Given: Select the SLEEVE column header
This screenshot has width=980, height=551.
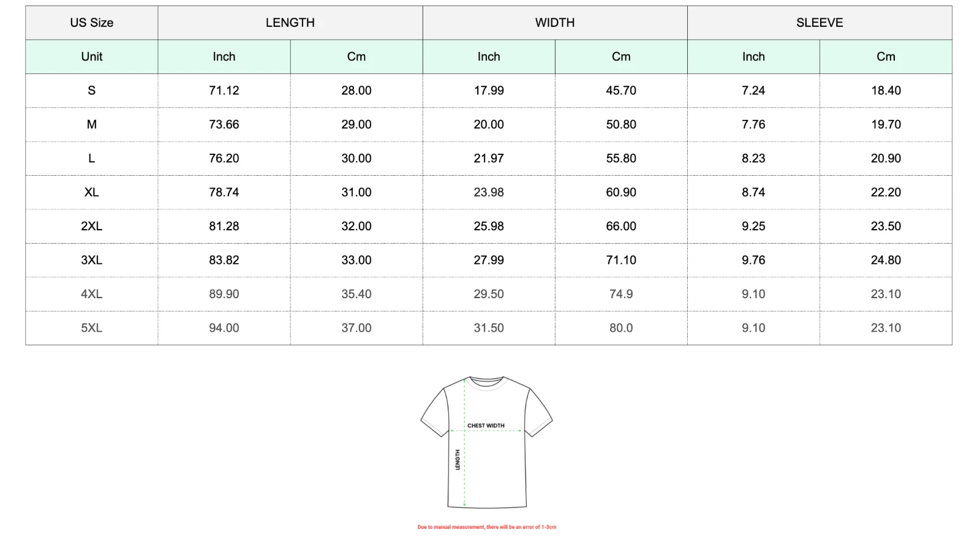Looking at the screenshot, I should [x=820, y=23].
